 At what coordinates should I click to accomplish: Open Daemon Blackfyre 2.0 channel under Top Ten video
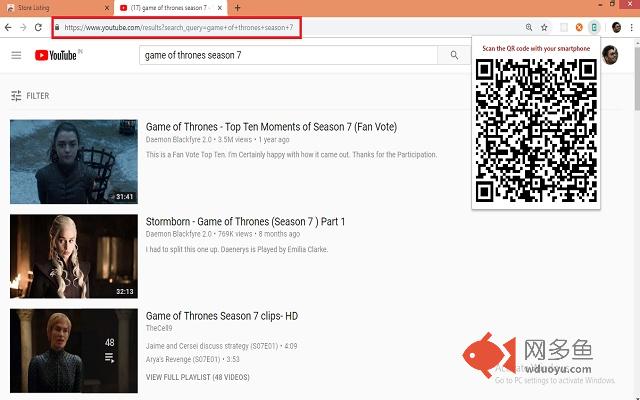179,140
